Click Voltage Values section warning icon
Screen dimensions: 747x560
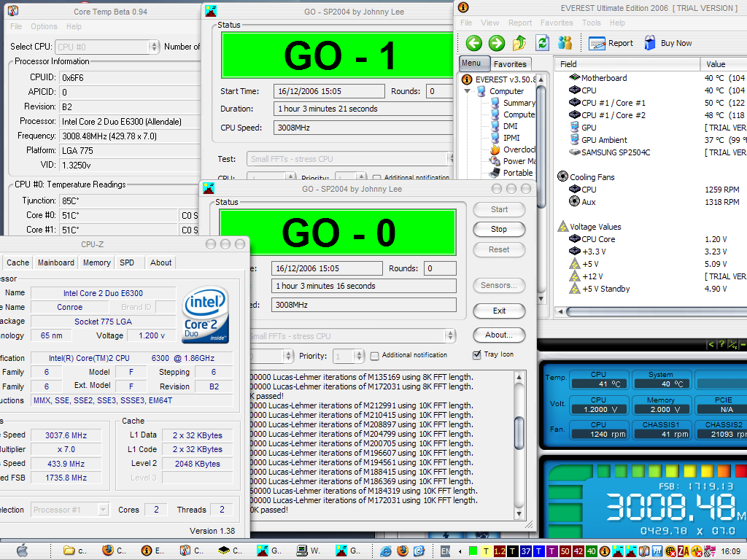pos(562,226)
